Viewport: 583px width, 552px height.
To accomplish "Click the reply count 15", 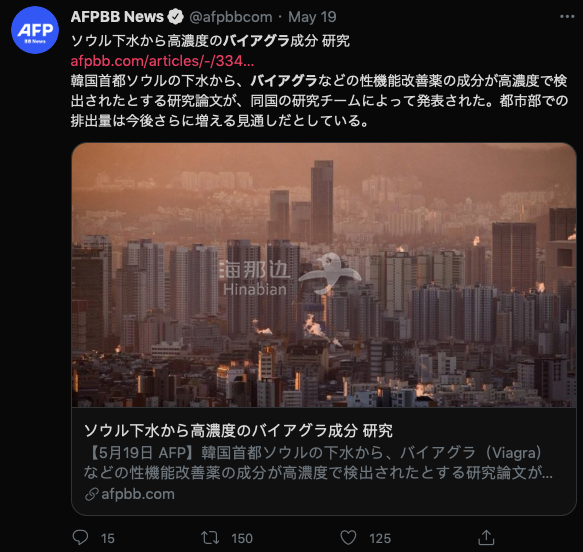I will (x=108, y=538).
